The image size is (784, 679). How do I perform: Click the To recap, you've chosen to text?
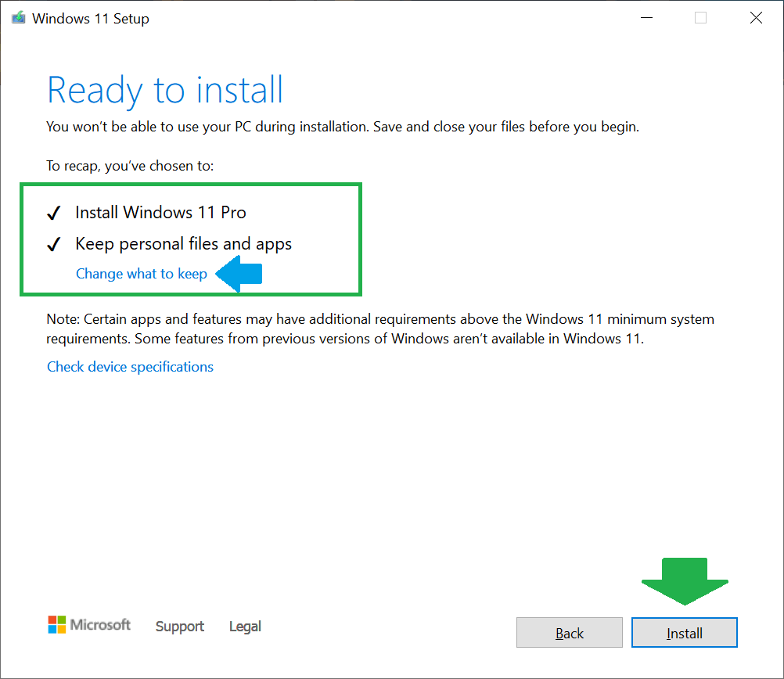point(130,166)
